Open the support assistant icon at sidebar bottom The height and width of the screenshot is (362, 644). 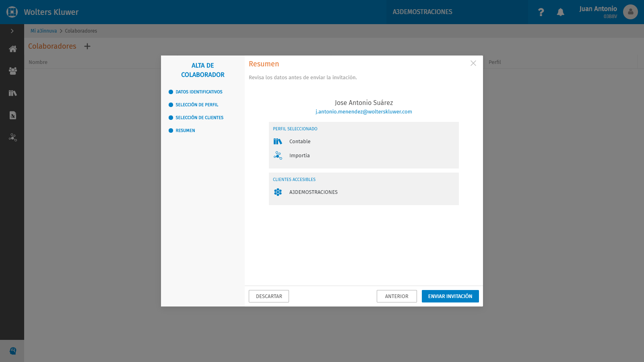(x=13, y=351)
